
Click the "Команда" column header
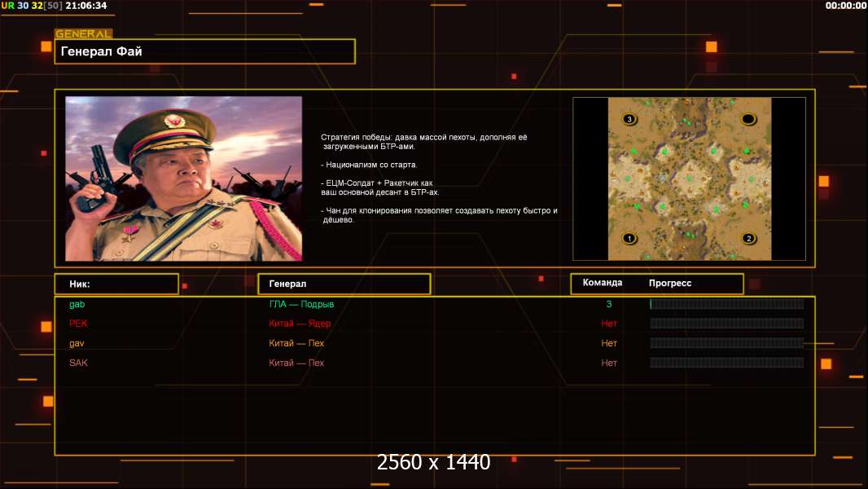point(603,283)
